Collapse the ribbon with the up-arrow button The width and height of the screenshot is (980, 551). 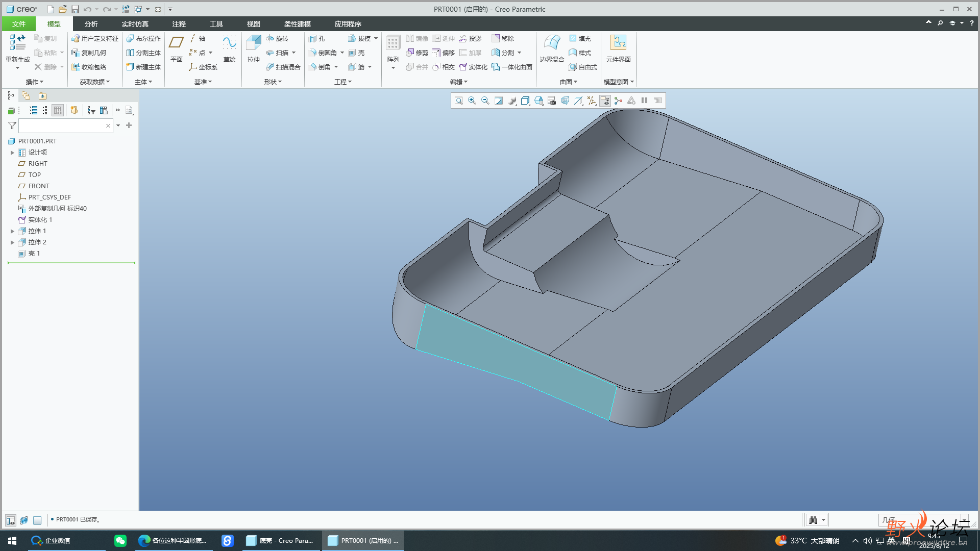(928, 23)
